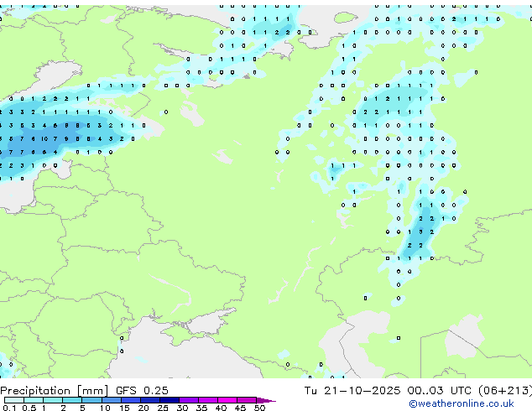Click the 15–20 mm legend color
Image resolution: width=532 pixels, height=411 pixels.
(x=131, y=400)
